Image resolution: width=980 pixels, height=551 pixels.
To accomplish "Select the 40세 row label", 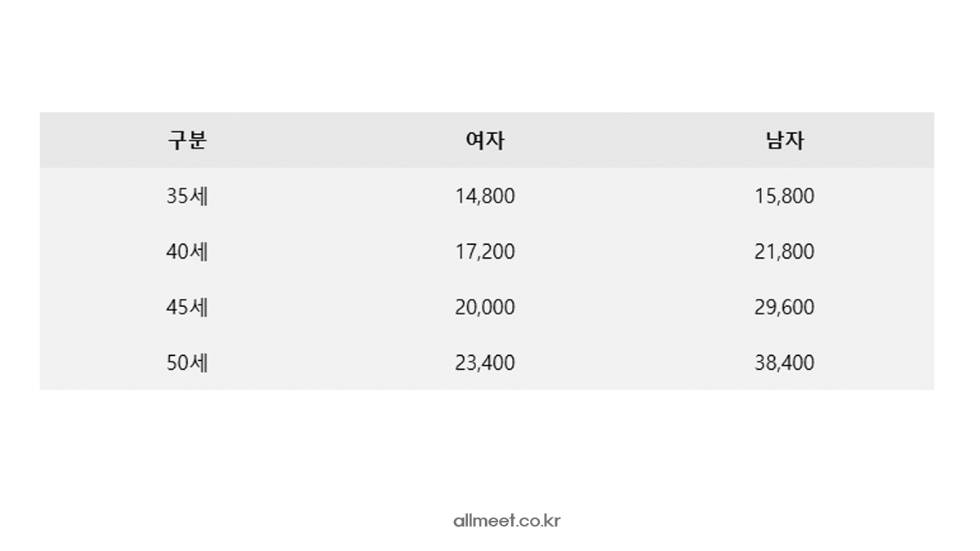I will [x=187, y=251].
